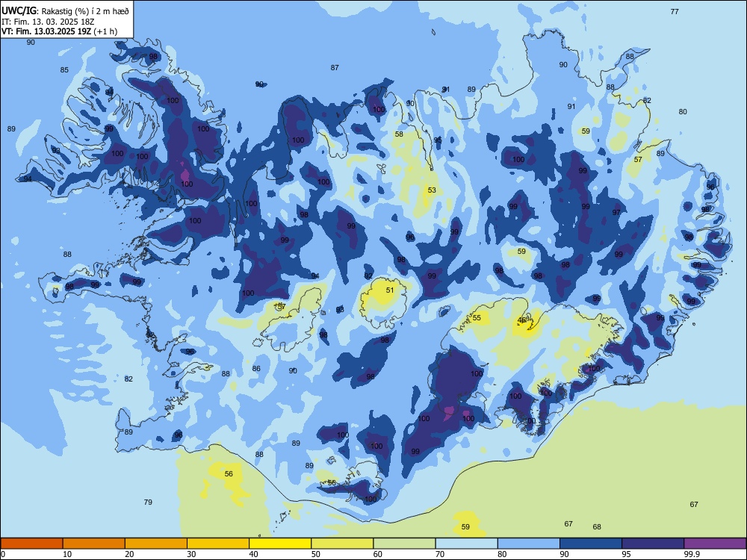Click the dark blue 90–95 legend swatch
This screenshot has height=560, width=747.
[591, 544]
